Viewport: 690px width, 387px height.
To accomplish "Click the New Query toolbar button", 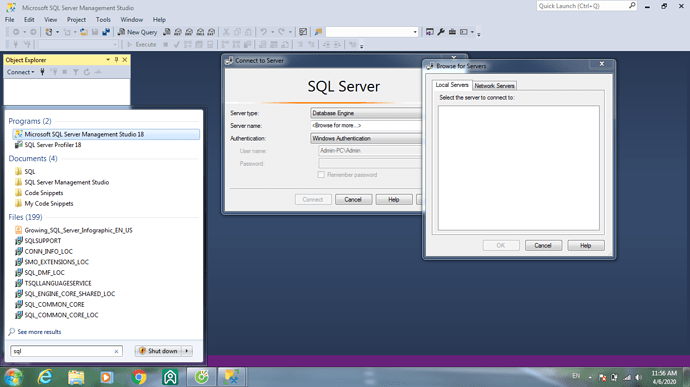I will pos(137,32).
